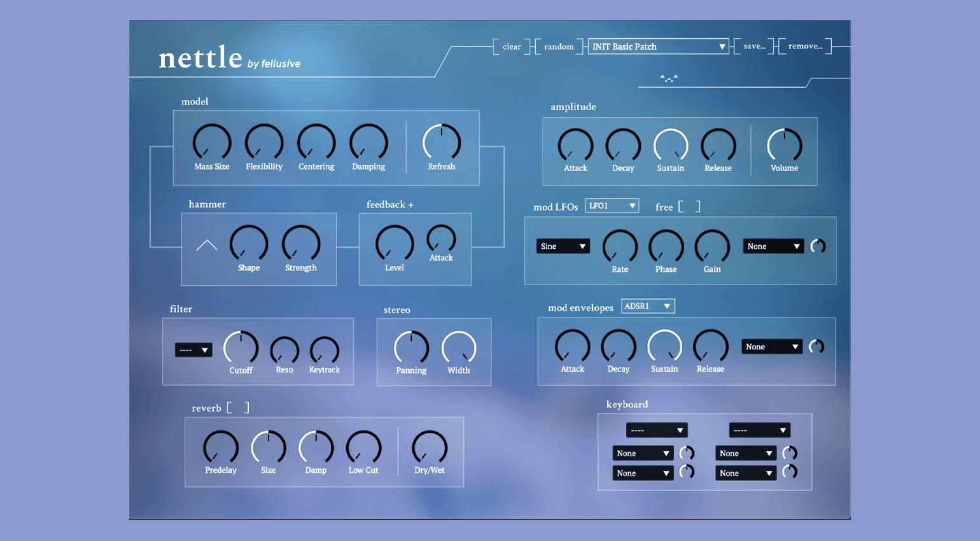Click the mod envelope Release knob
Viewport: 980px width, 541px height.
click(710, 347)
